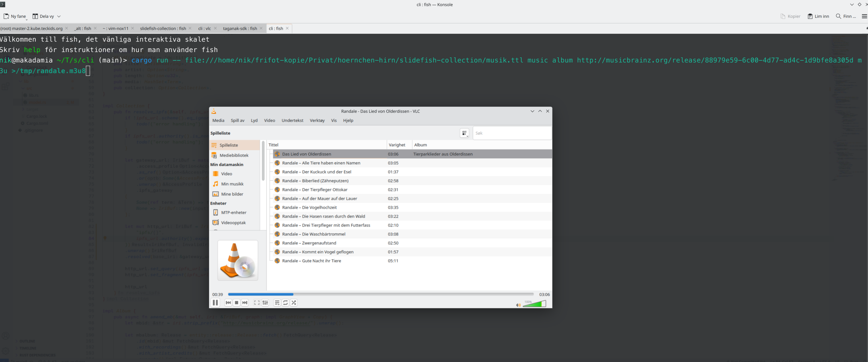Adjust the VLC volume slider
The height and width of the screenshot is (362, 868).
tap(534, 304)
